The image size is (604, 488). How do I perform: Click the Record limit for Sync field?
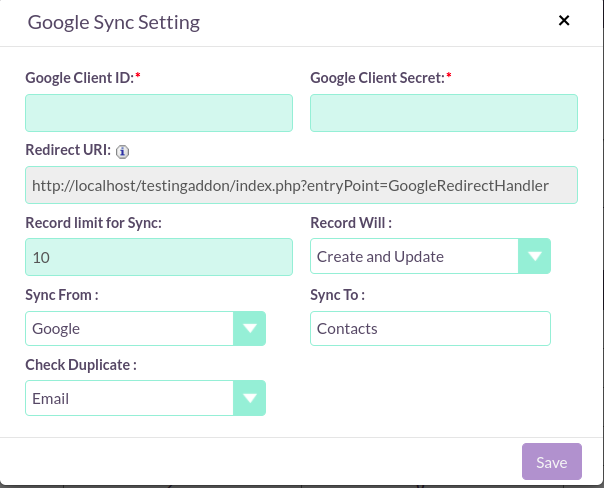click(159, 257)
